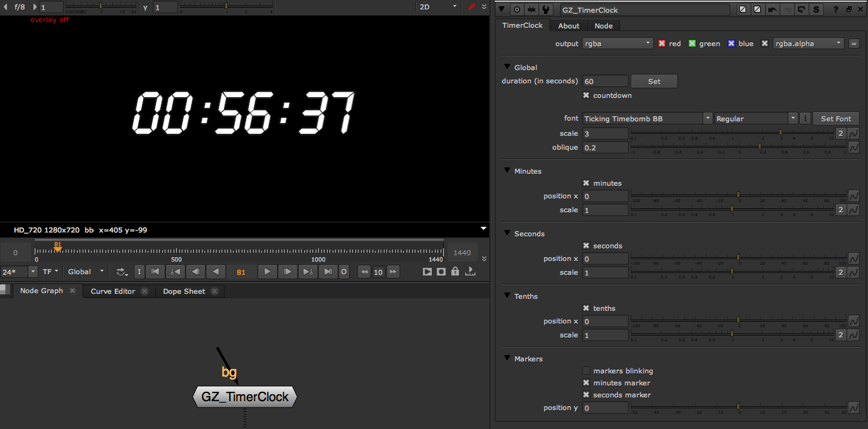This screenshot has height=429, width=868.
Task: Click the red ROI pencil icon above the viewer
Action: [x=473, y=7]
